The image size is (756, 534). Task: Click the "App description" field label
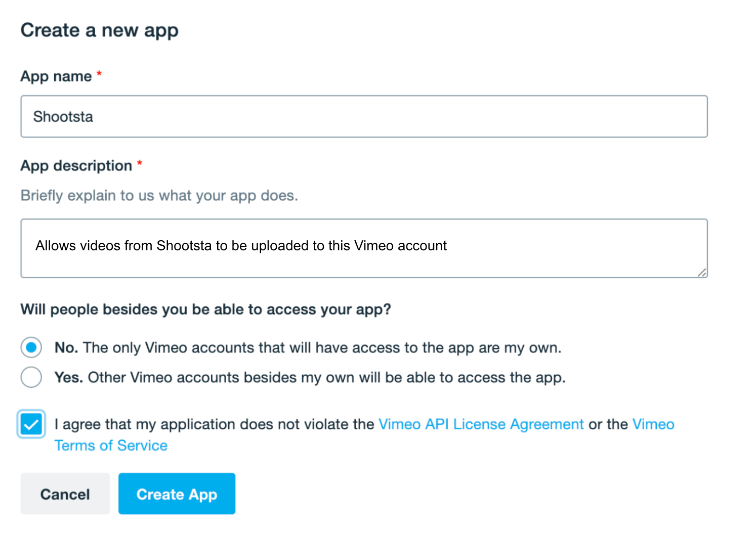[x=76, y=166]
